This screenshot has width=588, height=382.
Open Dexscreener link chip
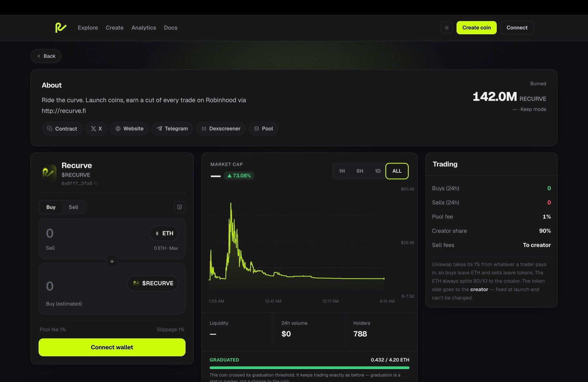coord(221,129)
